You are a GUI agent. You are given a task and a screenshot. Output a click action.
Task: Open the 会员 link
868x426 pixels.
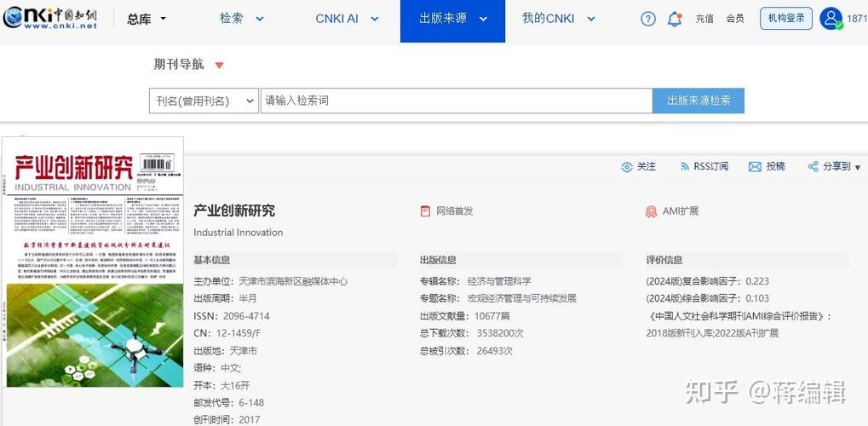click(735, 20)
